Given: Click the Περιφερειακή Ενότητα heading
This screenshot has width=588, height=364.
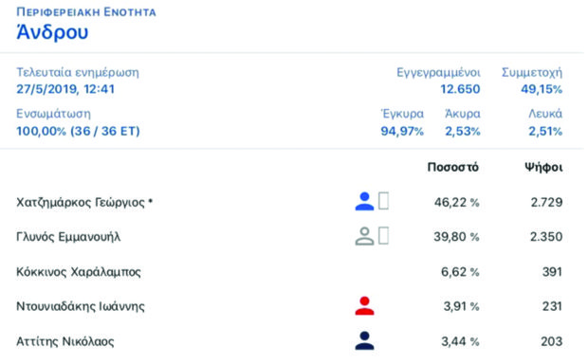Looking at the screenshot, I should pyautogui.click(x=86, y=12).
